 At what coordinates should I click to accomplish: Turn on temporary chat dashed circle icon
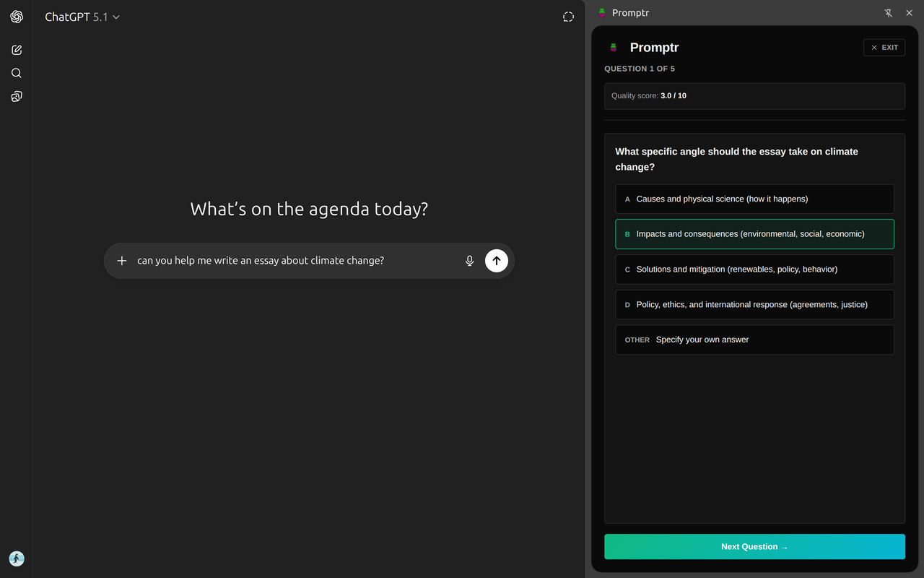pyautogui.click(x=568, y=17)
